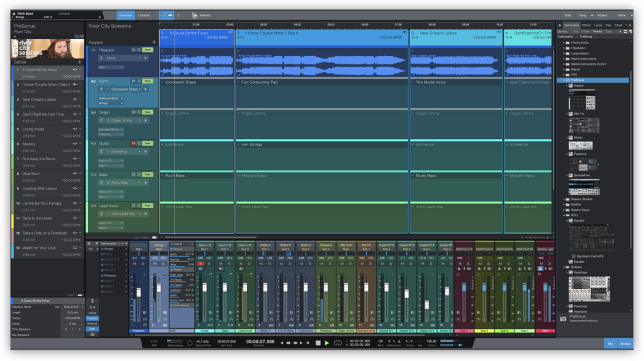Go to the Start page
644x361 pixels.
[568, 15]
